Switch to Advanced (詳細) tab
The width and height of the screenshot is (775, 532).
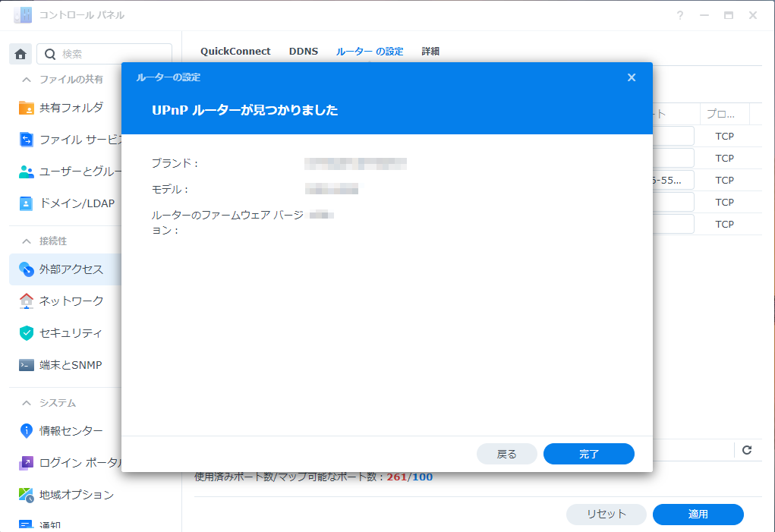(x=430, y=52)
